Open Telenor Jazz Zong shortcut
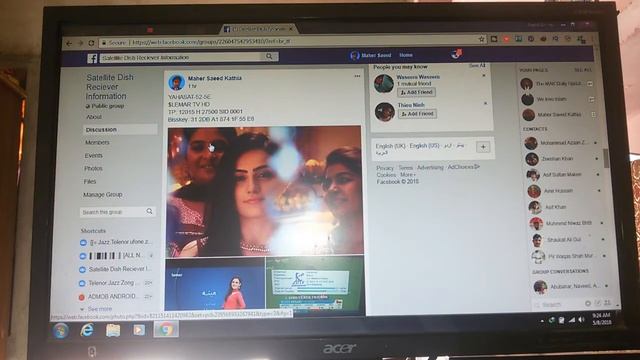This screenshot has height=360, width=640. [115, 282]
